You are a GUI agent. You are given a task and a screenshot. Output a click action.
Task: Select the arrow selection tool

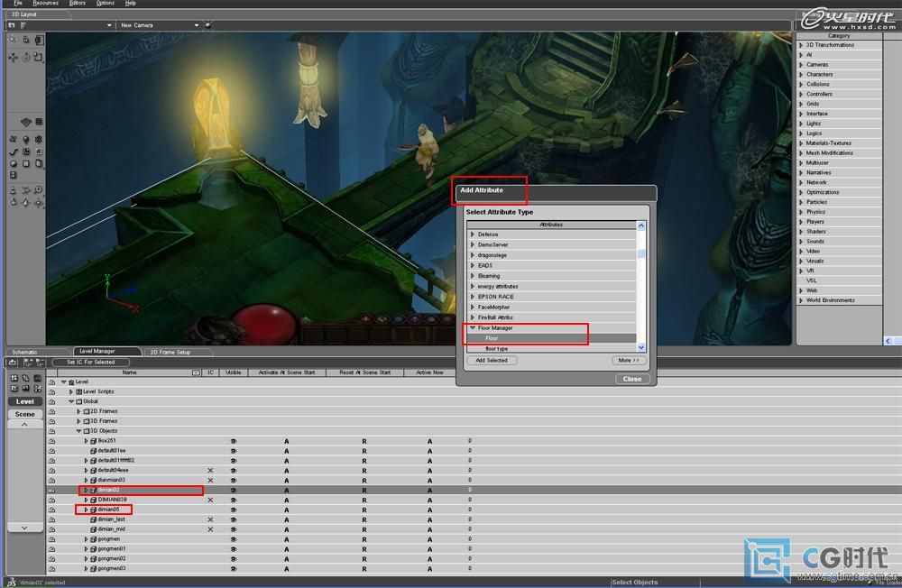[13, 40]
